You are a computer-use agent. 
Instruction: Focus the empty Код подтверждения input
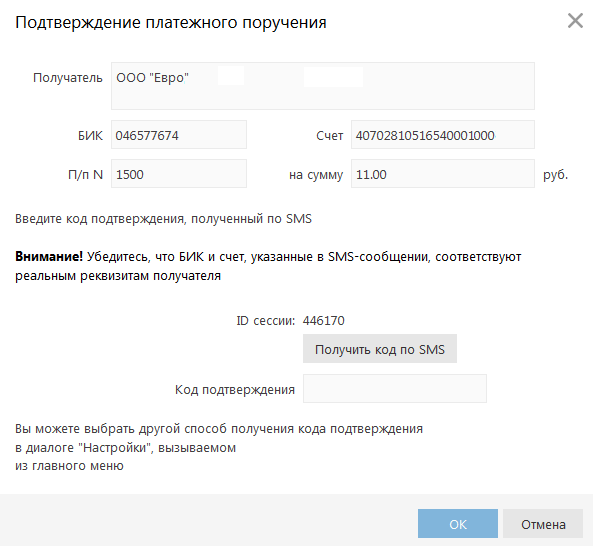[395, 389]
